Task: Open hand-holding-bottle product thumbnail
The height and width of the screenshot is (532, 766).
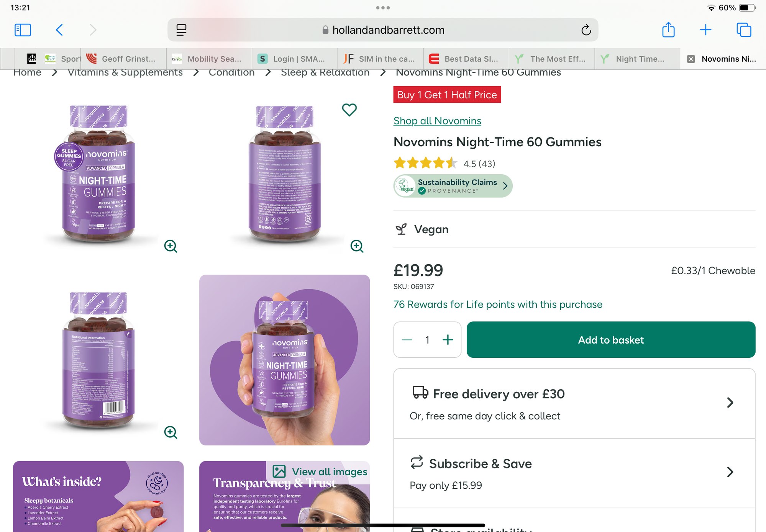Action: tap(284, 360)
